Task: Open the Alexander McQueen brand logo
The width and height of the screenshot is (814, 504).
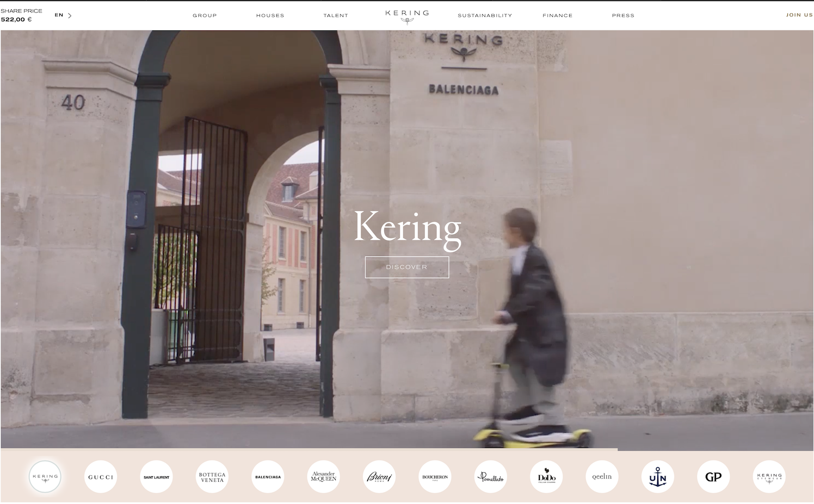Action: point(324,477)
